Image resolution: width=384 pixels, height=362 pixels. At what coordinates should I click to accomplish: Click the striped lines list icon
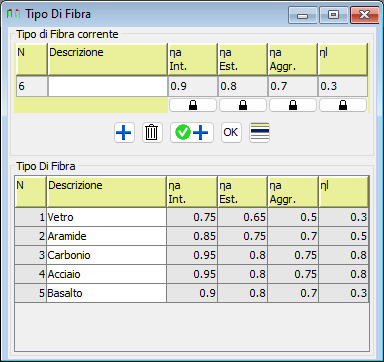tap(260, 133)
